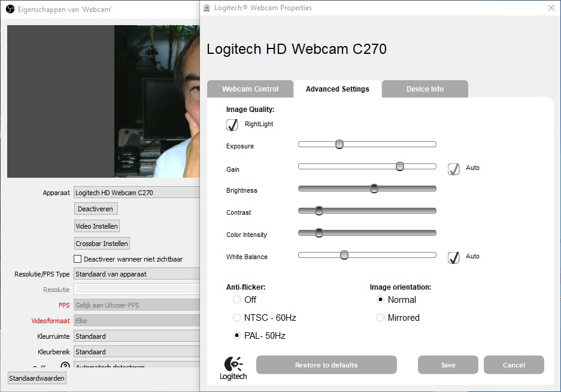Click the Gain slider handle
Viewport: 561px width, 392px height.
point(399,166)
